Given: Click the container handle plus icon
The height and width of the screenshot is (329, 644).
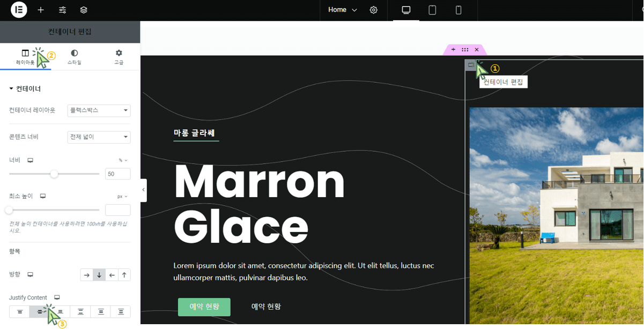Looking at the screenshot, I should coord(453,50).
